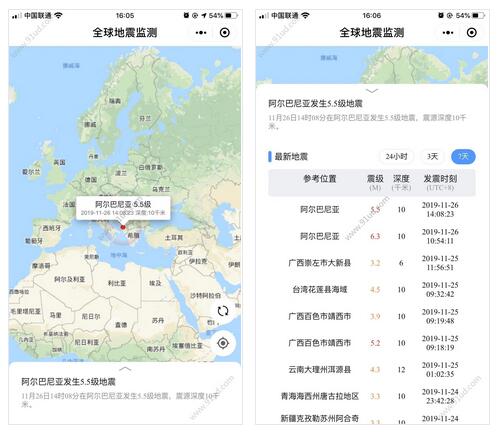Tap the 阿尔巴尼亚 5.5级 map popup
Screen dimensions: 498x434
tap(123, 208)
